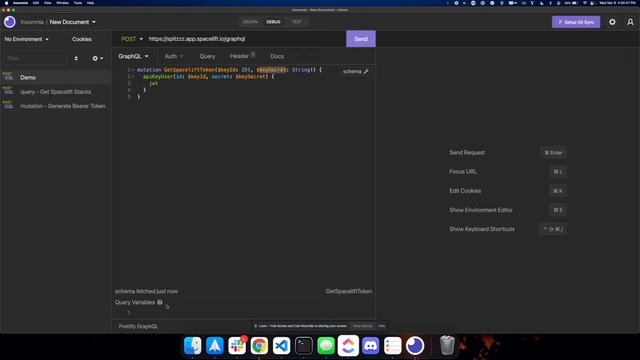This screenshot has height=360, width=640.
Task: Switch to the Debug view
Action: [x=273, y=22]
